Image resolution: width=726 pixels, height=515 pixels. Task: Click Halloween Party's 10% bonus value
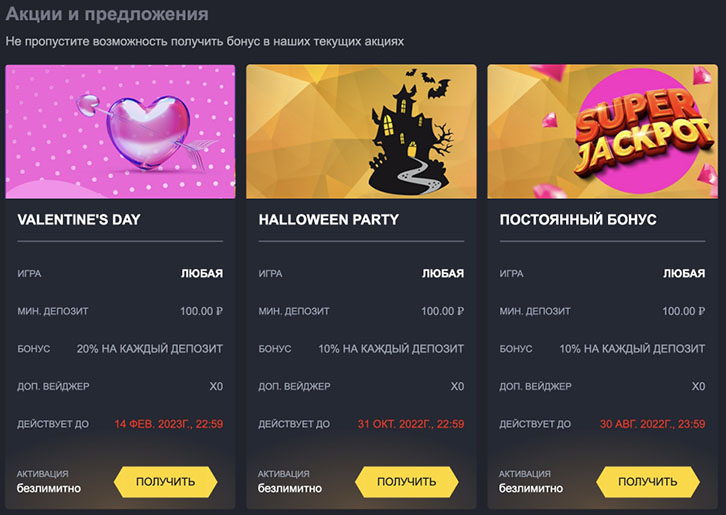coord(391,349)
